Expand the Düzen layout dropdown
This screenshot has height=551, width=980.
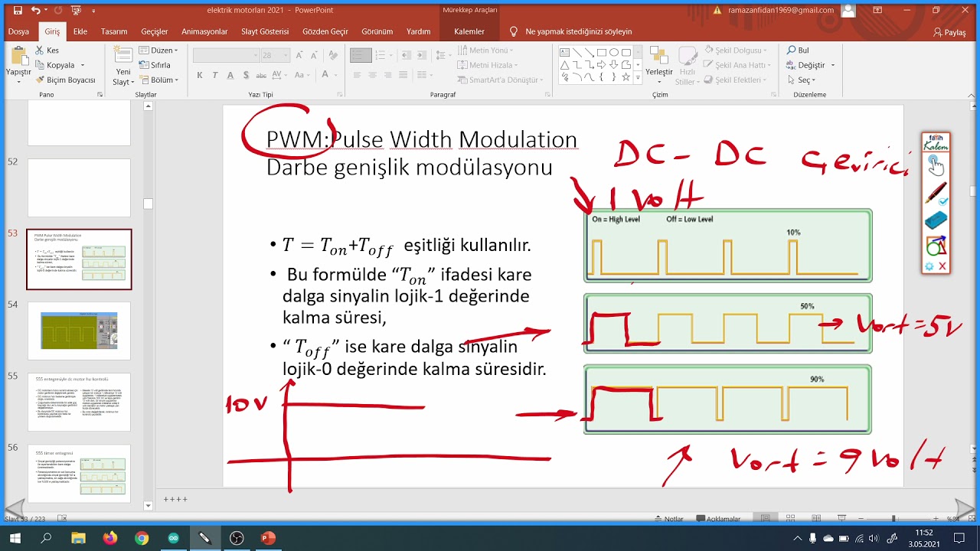point(158,51)
